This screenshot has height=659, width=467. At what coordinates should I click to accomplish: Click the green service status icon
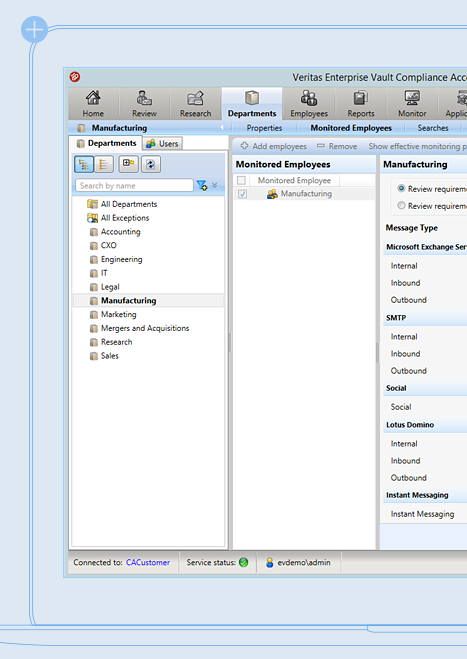[x=243, y=562]
